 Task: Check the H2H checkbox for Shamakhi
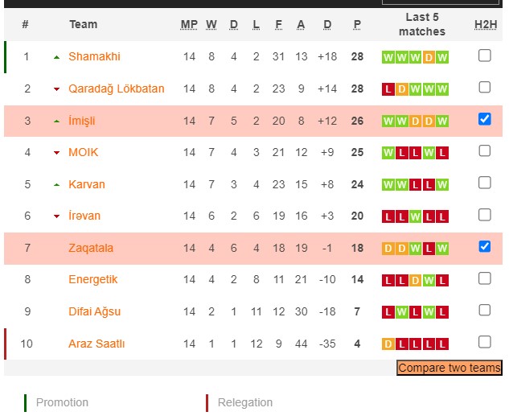coord(484,56)
